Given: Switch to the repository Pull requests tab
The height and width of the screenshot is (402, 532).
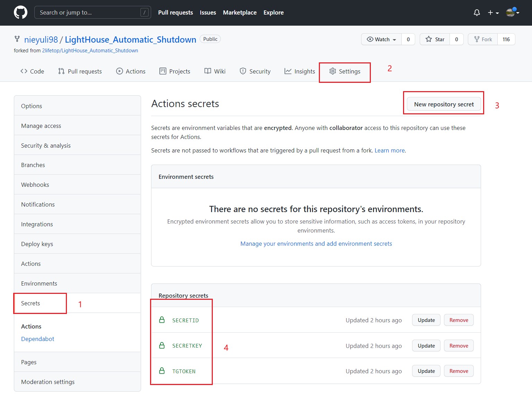Looking at the screenshot, I should 80,71.
